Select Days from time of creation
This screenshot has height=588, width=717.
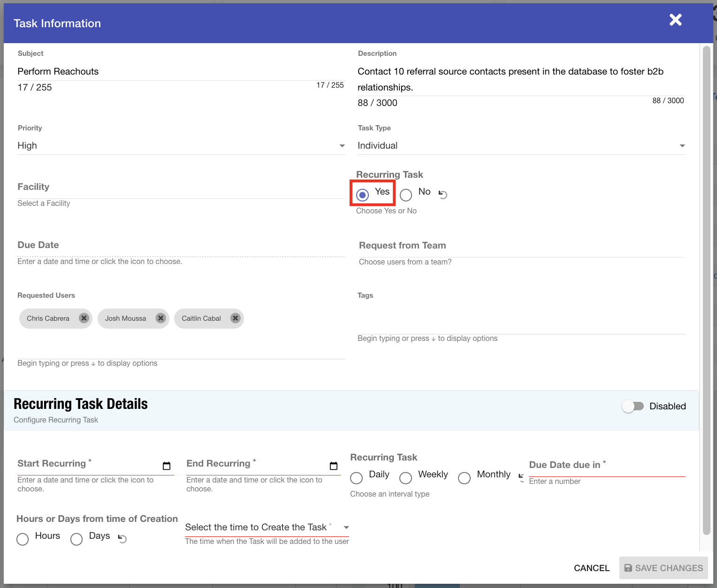click(76, 539)
